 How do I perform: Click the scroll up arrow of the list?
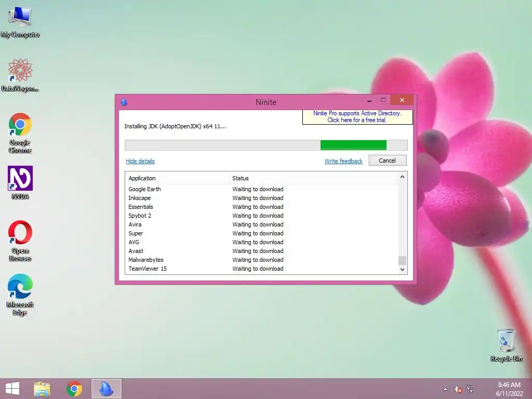coord(403,177)
